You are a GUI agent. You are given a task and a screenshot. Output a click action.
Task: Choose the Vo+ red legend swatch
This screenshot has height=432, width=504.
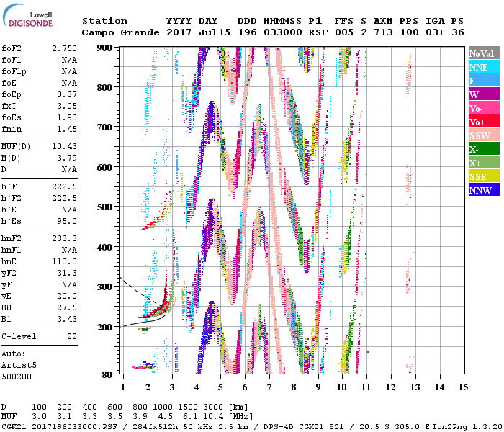click(483, 122)
